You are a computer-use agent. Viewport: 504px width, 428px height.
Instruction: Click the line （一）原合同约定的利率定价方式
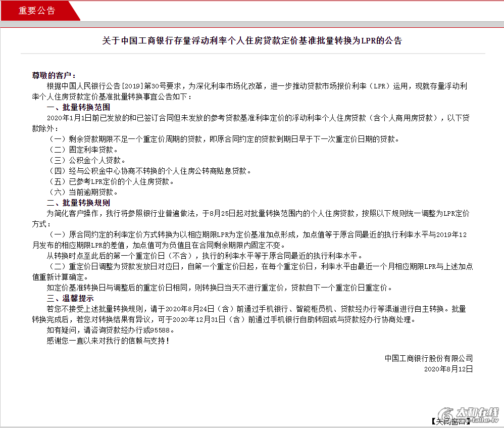click(x=250, y=240)
